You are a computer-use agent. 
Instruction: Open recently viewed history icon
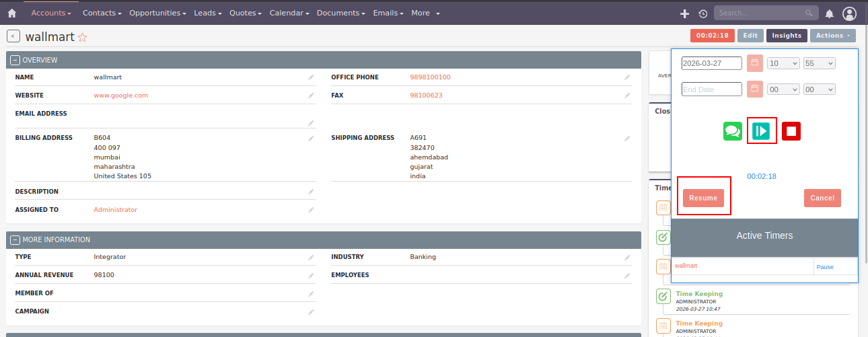pos(702,13)
